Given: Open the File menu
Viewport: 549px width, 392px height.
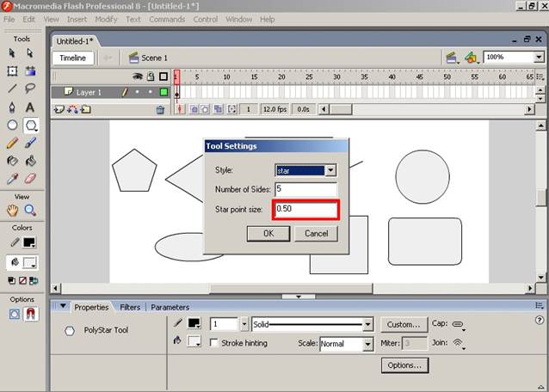Looking at the screenshot, I should 9,19.
